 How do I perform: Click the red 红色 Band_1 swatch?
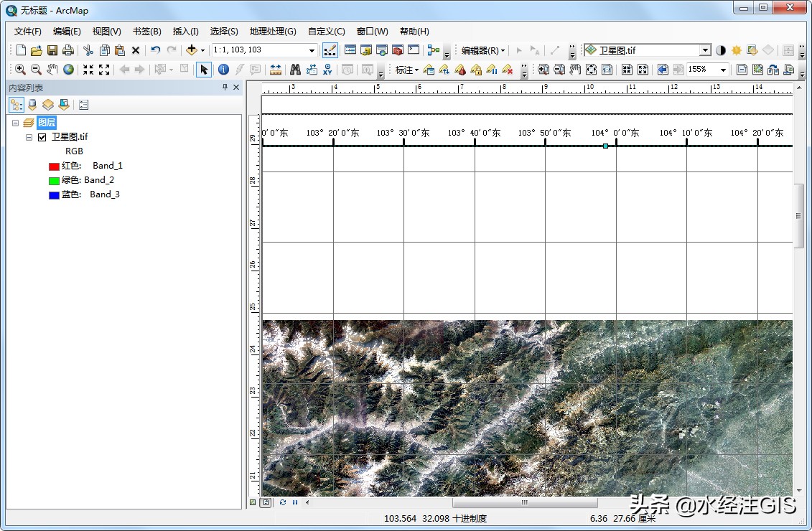[54, 166]
